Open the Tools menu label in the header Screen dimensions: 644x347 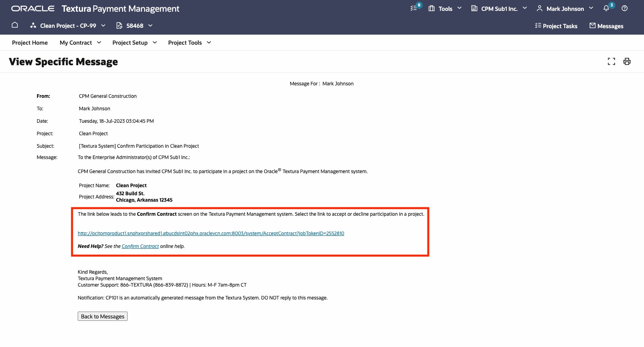[x=445, y=8]
